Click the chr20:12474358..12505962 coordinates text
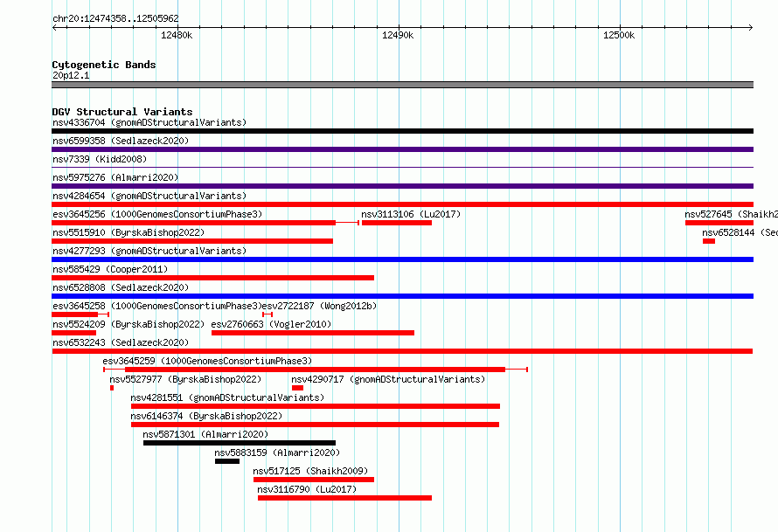The width and height of the screenshot is (778, 532). pos(115,18)
